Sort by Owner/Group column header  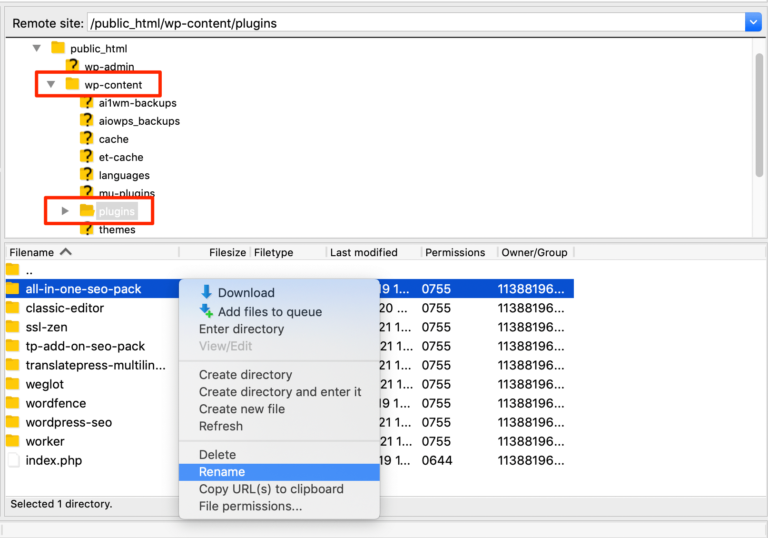(x=534, y=252)
